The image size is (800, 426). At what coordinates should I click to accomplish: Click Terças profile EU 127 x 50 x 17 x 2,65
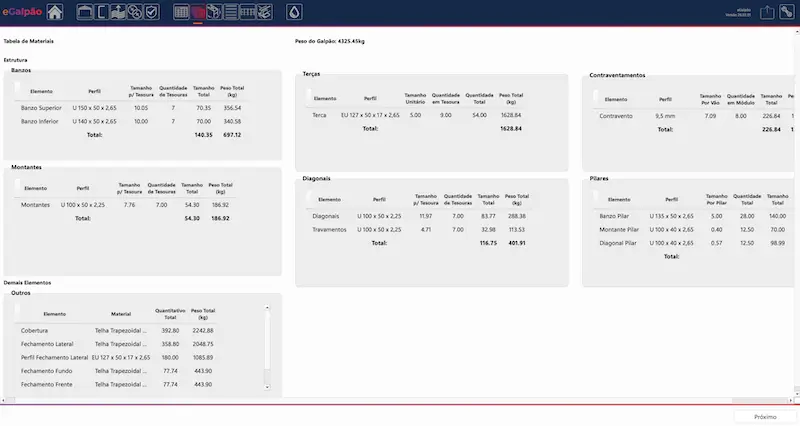(x=370, y=115)
